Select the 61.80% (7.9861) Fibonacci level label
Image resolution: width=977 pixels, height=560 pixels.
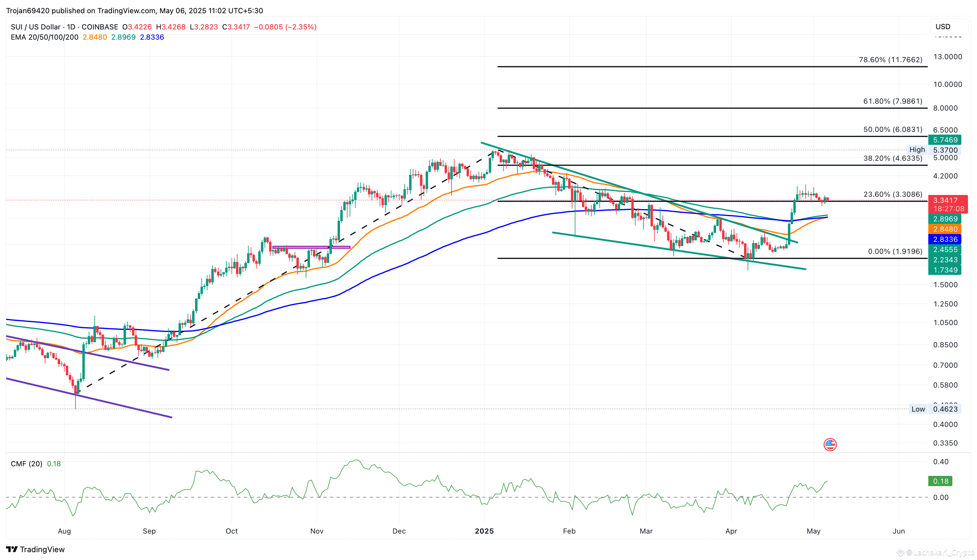tap(892, 101)
